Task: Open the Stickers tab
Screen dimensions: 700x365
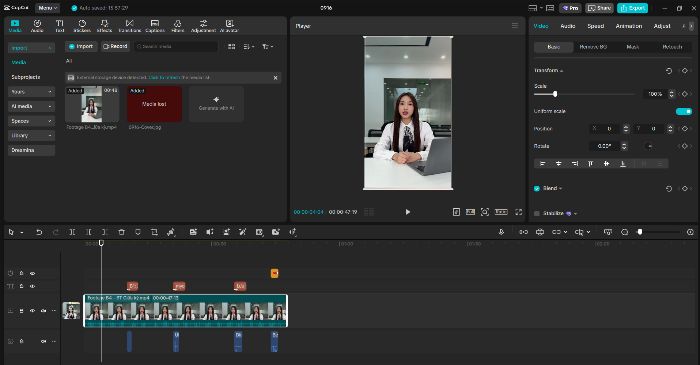Action: (x=82, y=26)
